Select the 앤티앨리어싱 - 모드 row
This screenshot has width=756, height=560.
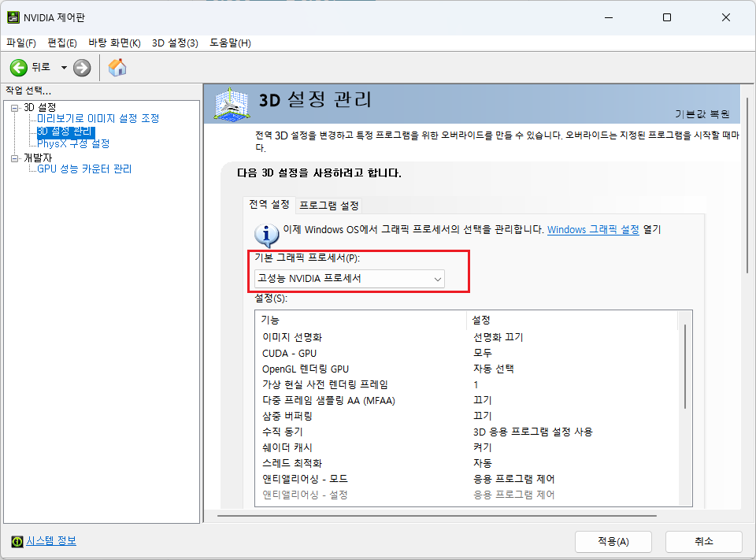point(467,479)
